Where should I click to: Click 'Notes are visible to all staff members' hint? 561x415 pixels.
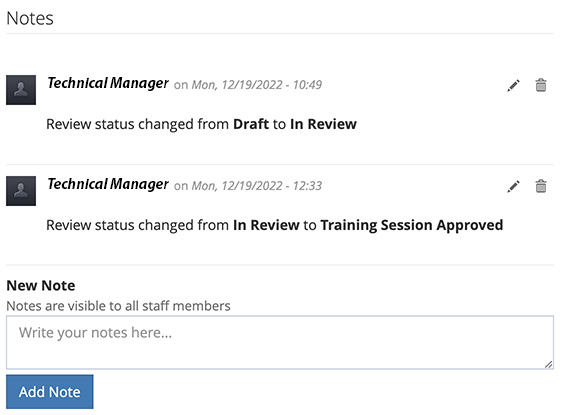point(118,306)
